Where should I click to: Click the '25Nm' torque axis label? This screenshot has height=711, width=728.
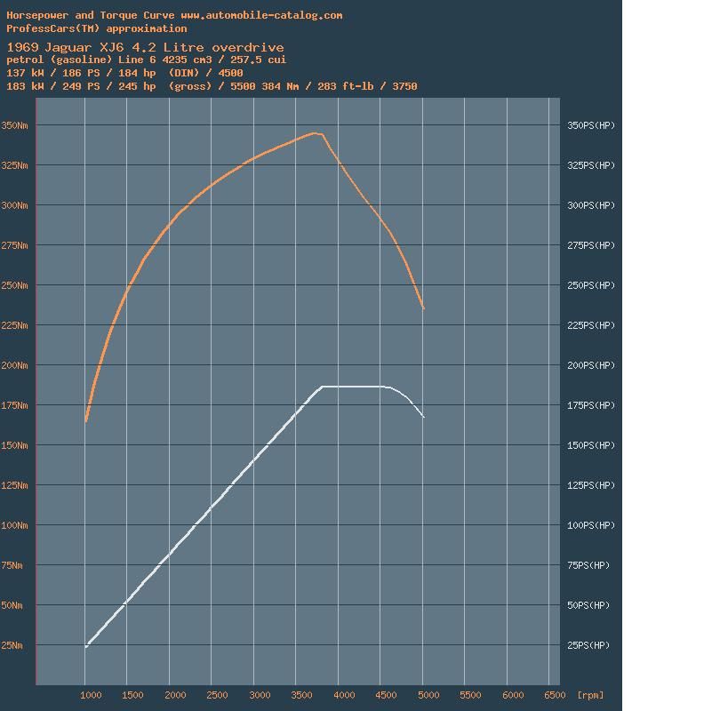point(12,645)
